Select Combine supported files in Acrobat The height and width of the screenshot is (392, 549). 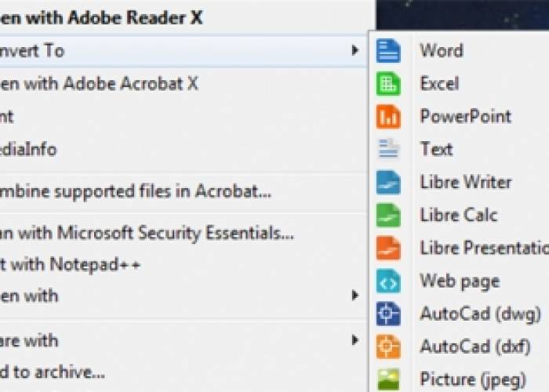point(136,192)
